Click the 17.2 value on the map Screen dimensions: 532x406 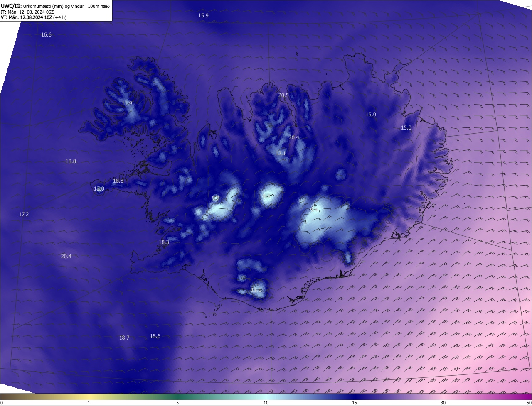24,215
